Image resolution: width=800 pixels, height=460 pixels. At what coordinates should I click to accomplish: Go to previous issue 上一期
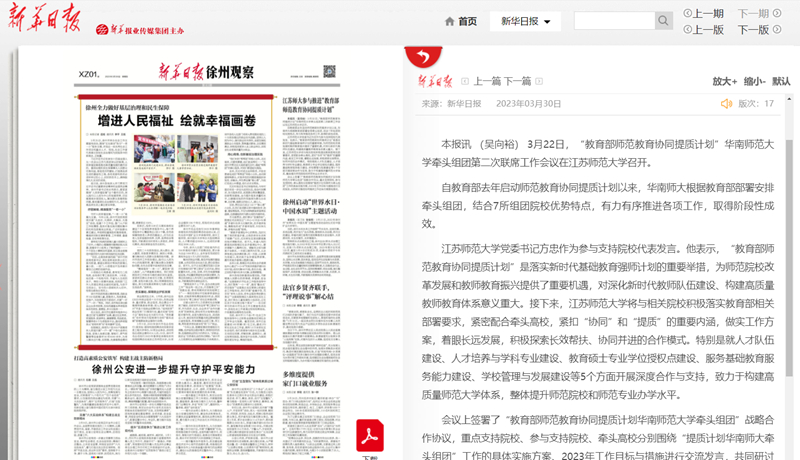(703, 13)
